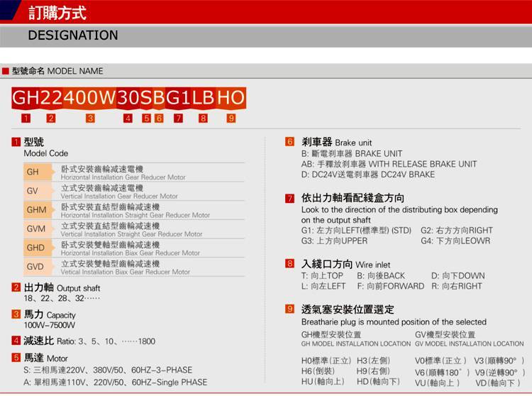
Task: Click the number 3 marker under 400W
Action: coord(90,119)
